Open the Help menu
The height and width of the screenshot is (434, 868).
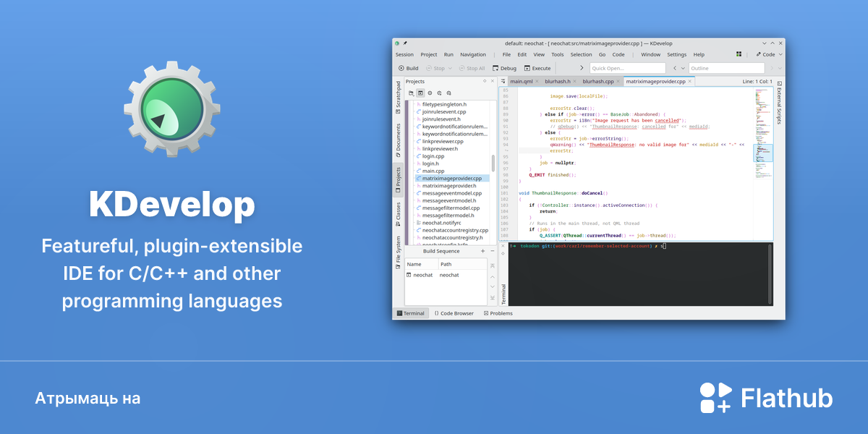click(699, 54)
